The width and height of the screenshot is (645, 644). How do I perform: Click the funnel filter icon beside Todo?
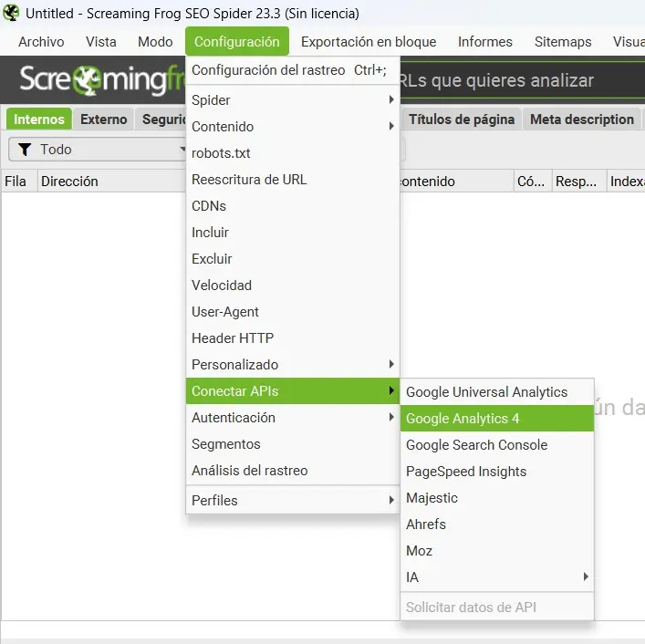point(25,150)
